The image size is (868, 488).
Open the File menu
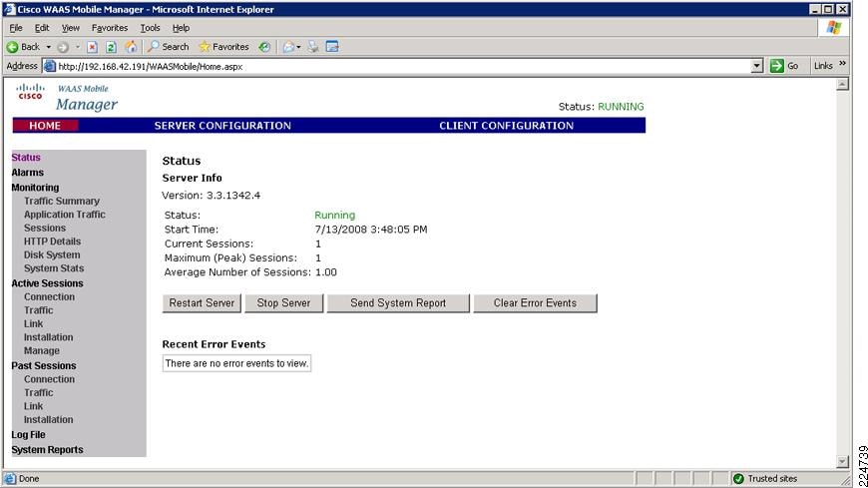[x=16, y=28]
